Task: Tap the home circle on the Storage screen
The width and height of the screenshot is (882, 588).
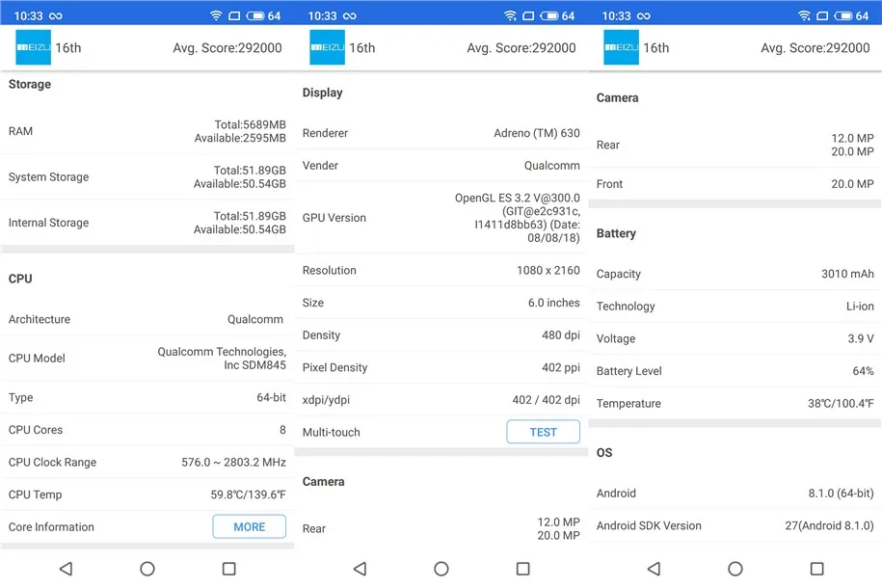Action: point(147,569)
